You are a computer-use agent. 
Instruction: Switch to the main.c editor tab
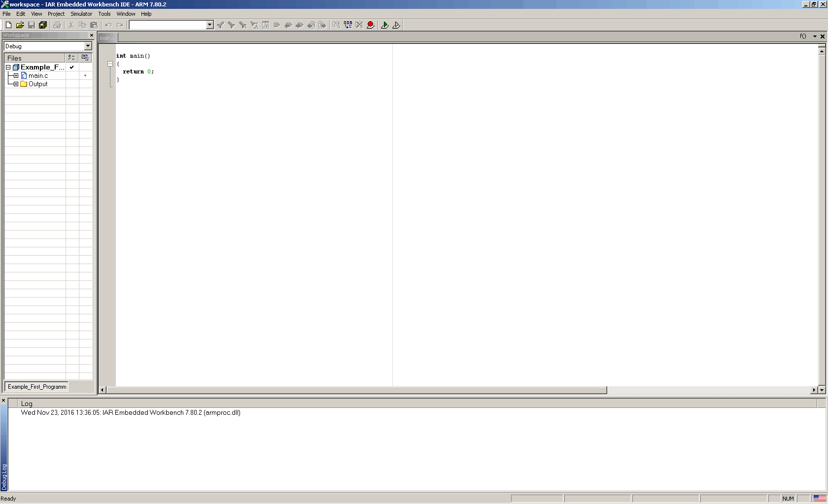click(107, 38)
